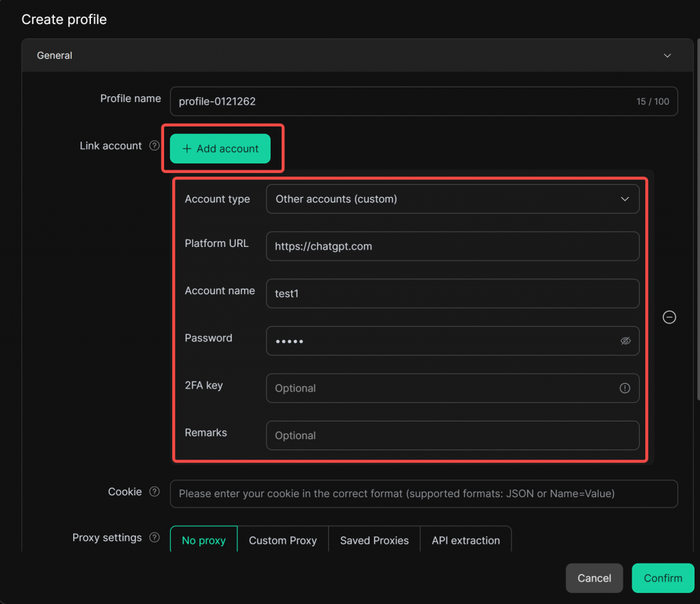700x604 pixels.
Task: Focus the Platform URL field
Action: tap(452, 246)
